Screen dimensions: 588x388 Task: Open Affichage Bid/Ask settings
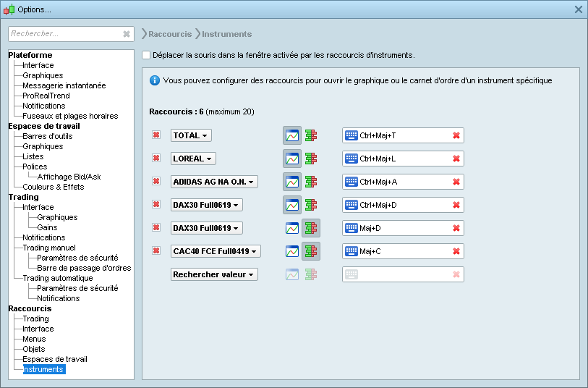click(69, 177)
